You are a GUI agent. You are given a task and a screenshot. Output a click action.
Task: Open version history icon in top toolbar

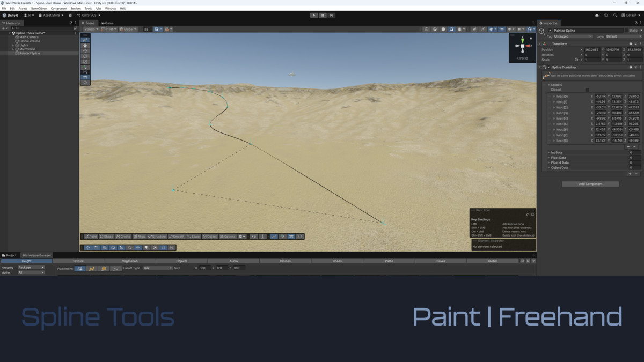point(606,16)
